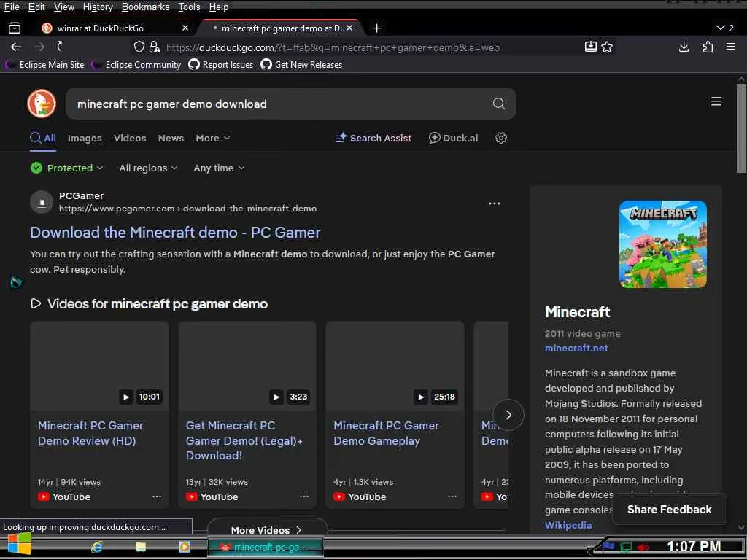Open DuckDuckGo side hamburger menu
This screenshot has width=747, height=560.
click(x=716, y=101)
